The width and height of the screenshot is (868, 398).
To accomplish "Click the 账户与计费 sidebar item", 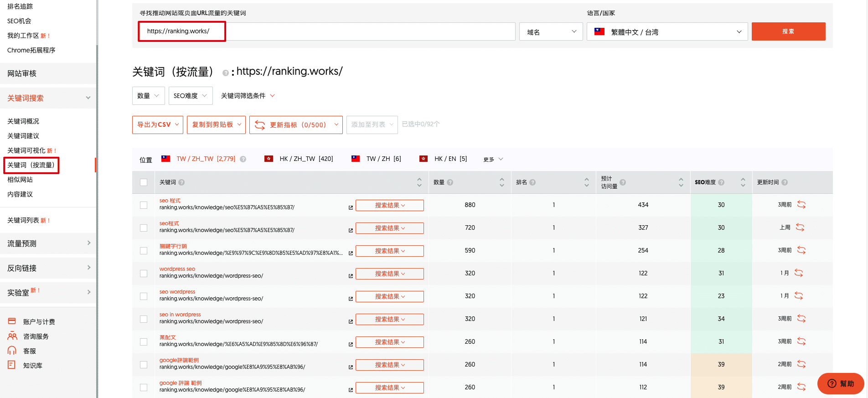I will click(39, 322).
